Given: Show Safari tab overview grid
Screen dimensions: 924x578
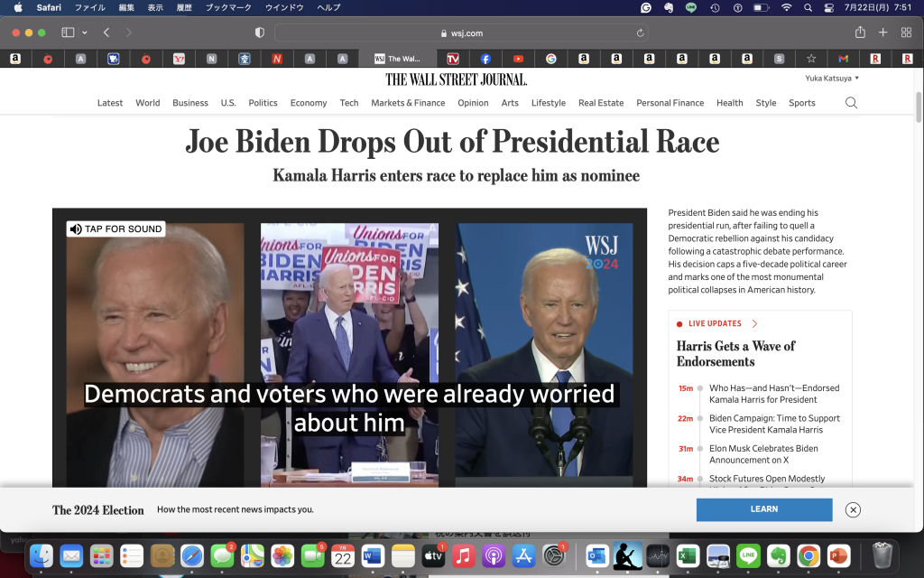Looking at the screenshot, I should point(906,33).
